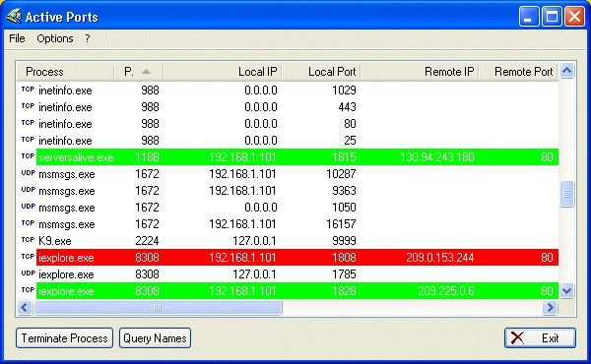
Task: Click the Query Names button
Action: tap(155, 338)
